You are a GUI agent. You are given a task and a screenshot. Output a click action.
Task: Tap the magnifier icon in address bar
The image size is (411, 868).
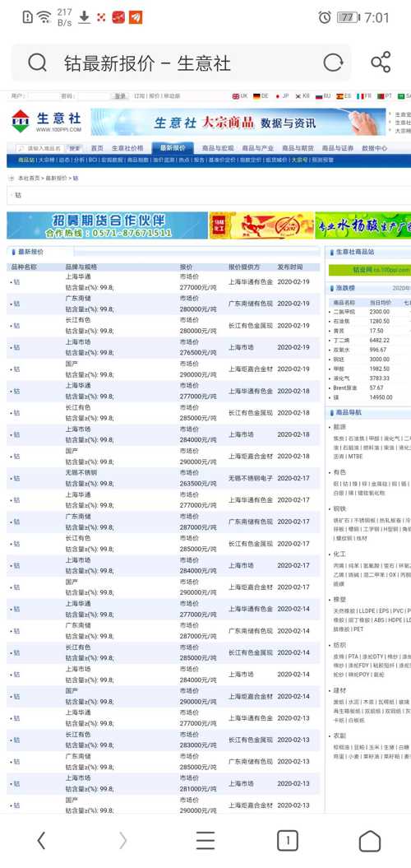pyautogui.click(x=37, y=63)
